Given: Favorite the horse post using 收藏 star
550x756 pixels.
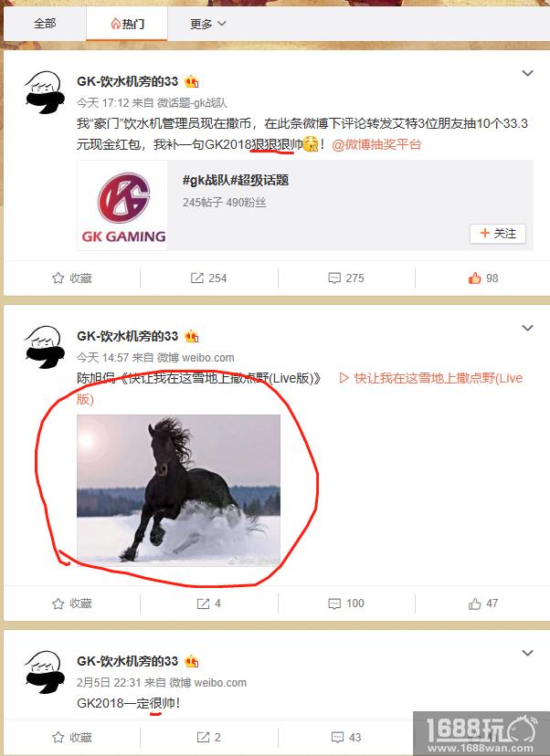Looking at the screenshot, I should click(x=72, y=604).
